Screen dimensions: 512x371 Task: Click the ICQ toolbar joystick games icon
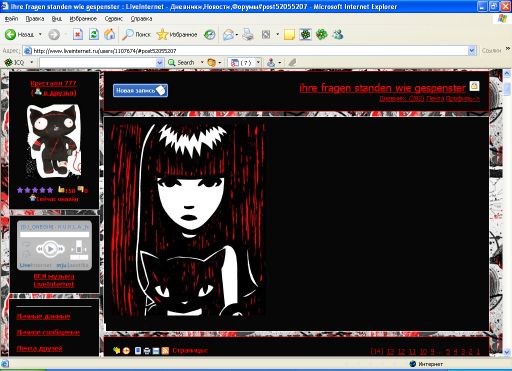click(x=271, y=62)
